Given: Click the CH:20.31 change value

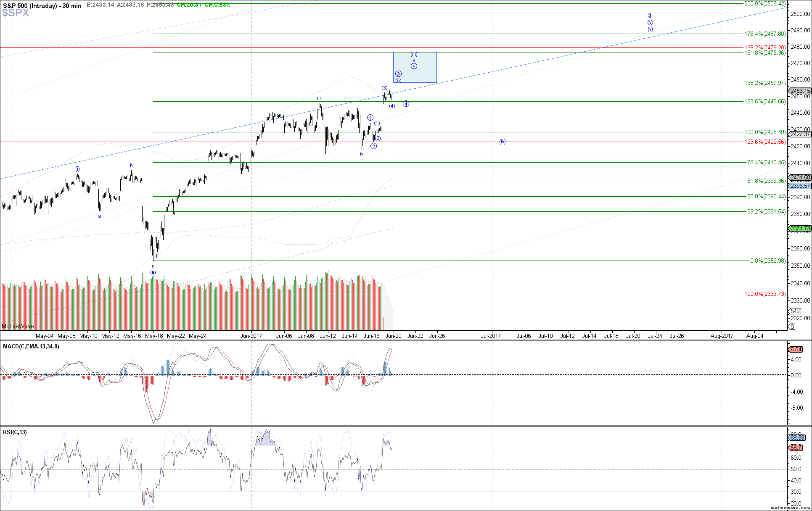Looking at the screenshot, I should [189, 5].
